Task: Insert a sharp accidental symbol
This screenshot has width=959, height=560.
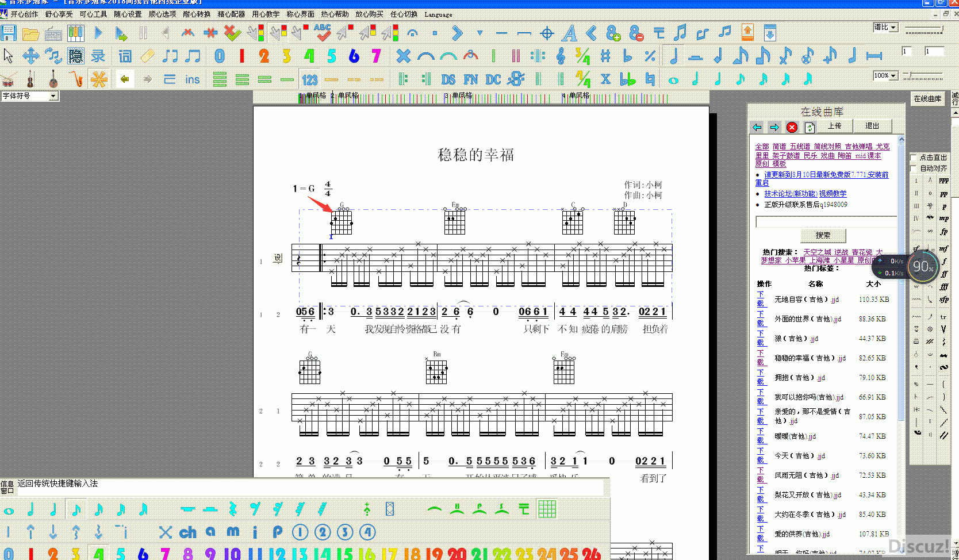Action: (x=605, y=56)
